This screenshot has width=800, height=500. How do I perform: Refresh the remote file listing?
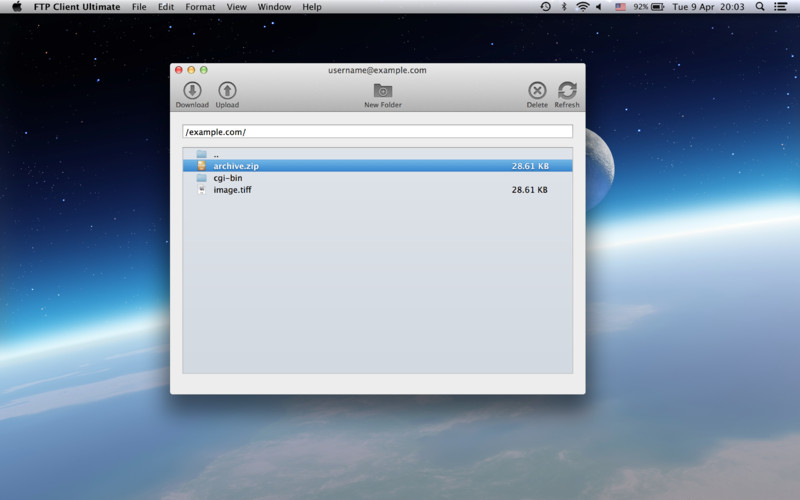[x=567, y=91]
